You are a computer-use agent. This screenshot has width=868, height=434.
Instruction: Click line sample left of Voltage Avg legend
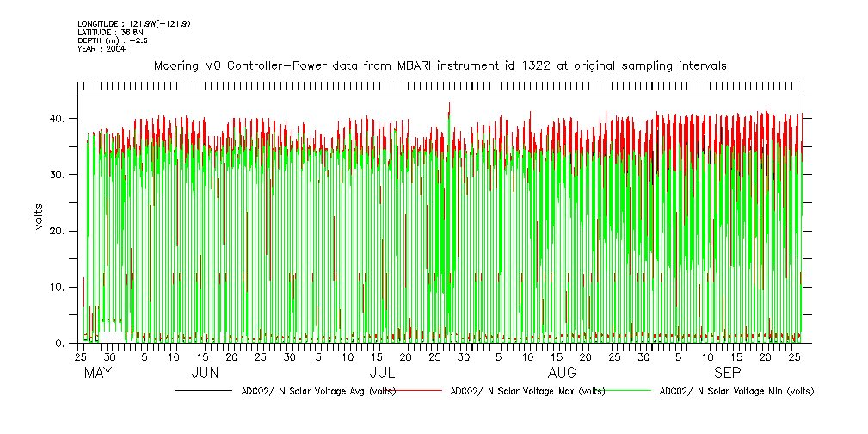point(203,391)
